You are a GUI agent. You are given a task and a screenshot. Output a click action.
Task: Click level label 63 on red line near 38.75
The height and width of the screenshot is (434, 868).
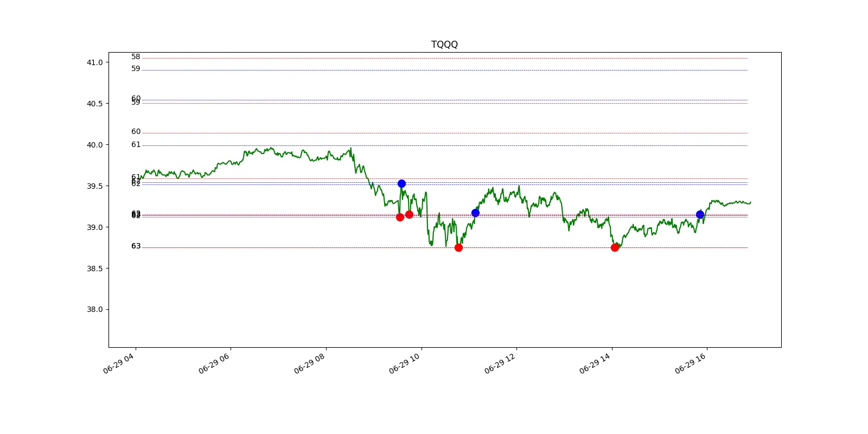click(136, 246)
